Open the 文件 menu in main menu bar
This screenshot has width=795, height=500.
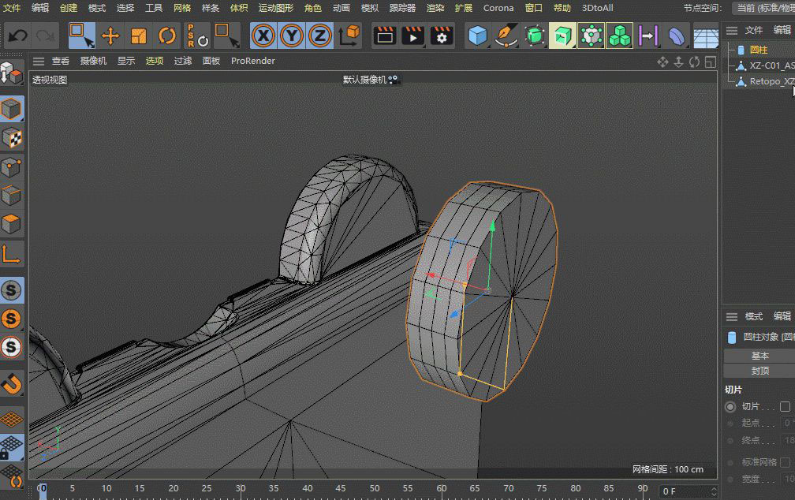point(12,8)
